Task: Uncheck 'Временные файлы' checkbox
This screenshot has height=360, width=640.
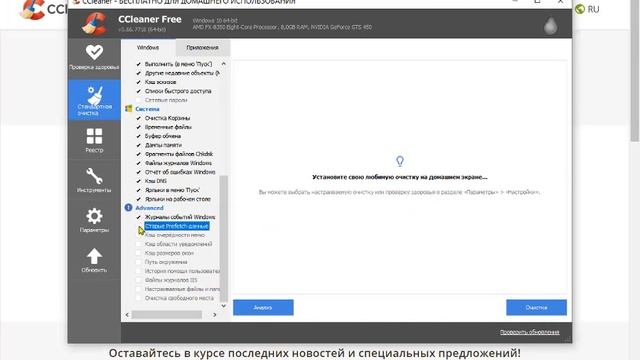Action: coord(138,127)
